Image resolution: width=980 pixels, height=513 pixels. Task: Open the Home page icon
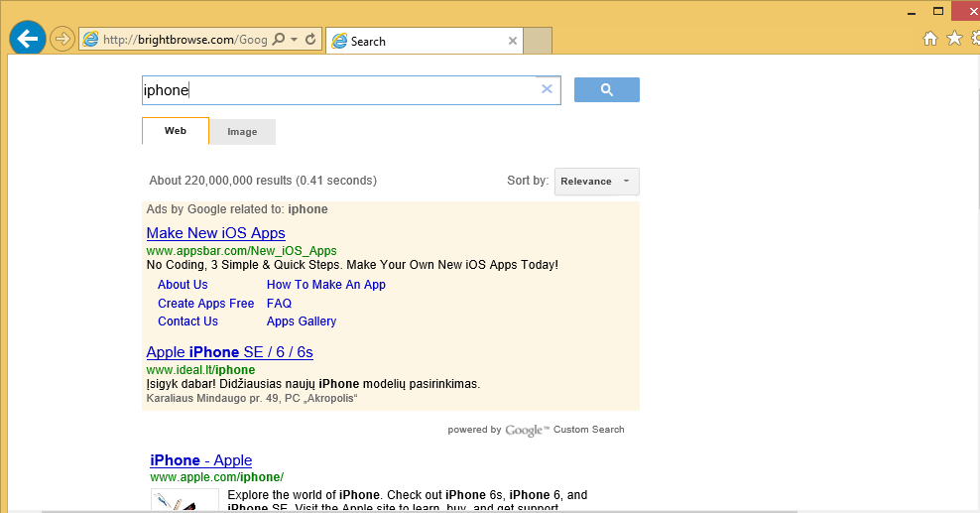click(x=930, y=39)
